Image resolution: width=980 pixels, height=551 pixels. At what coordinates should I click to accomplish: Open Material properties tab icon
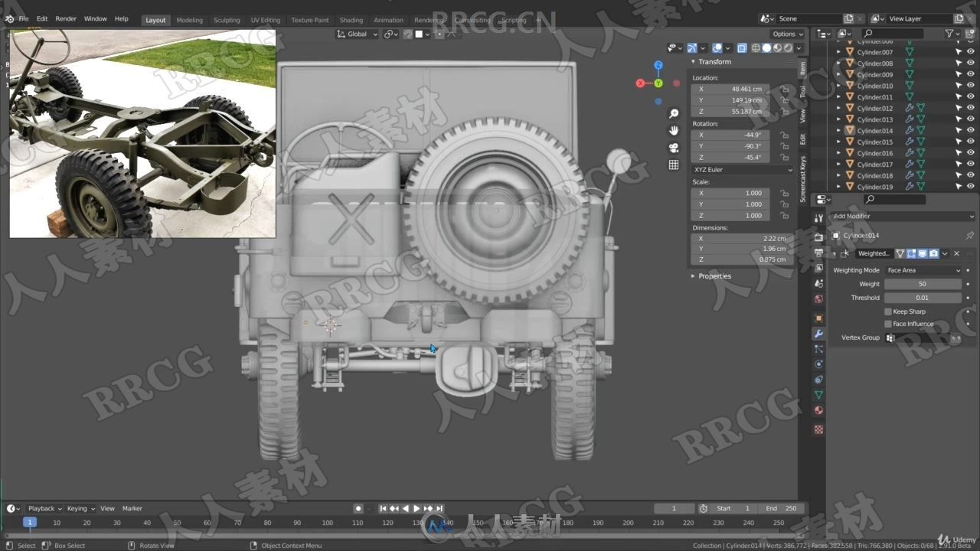(x=818, y=411)
